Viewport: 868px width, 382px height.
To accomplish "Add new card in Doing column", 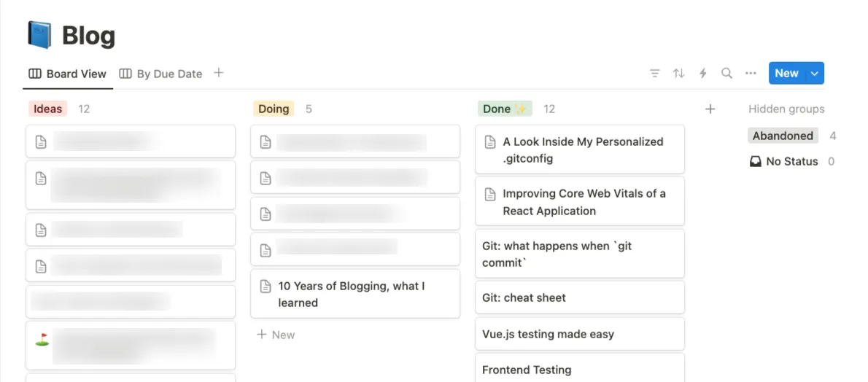I will pyautogui.click(x=276, y=335).
